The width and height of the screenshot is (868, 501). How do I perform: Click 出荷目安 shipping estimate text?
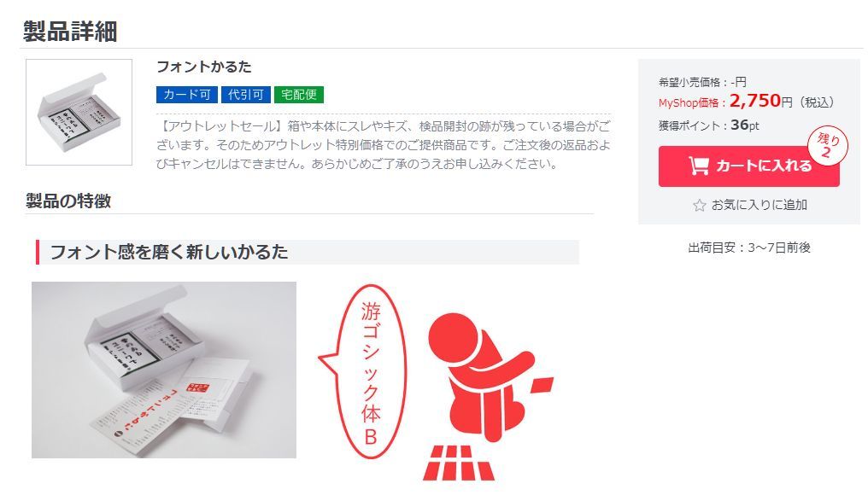[x=749, y=248]
